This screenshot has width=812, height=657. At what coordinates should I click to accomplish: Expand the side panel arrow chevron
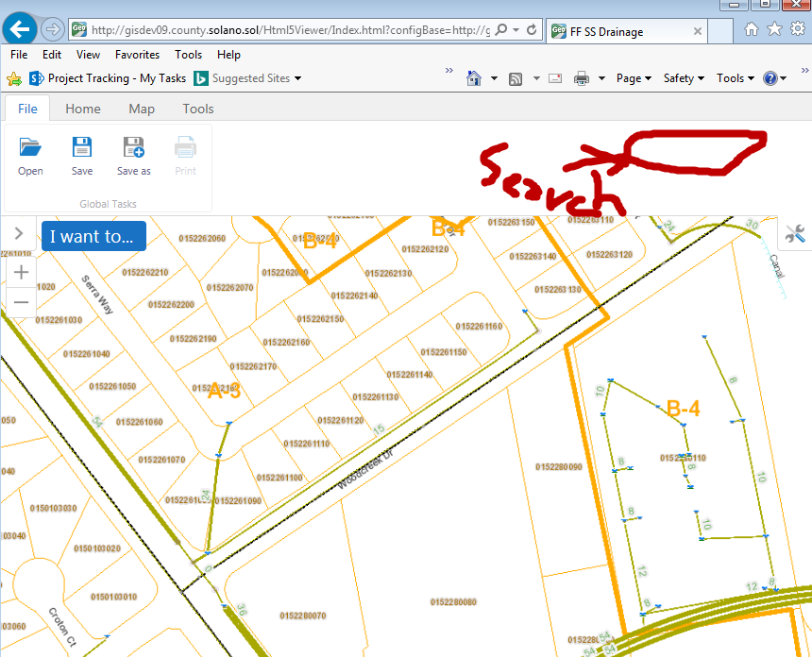coord(19,233)
